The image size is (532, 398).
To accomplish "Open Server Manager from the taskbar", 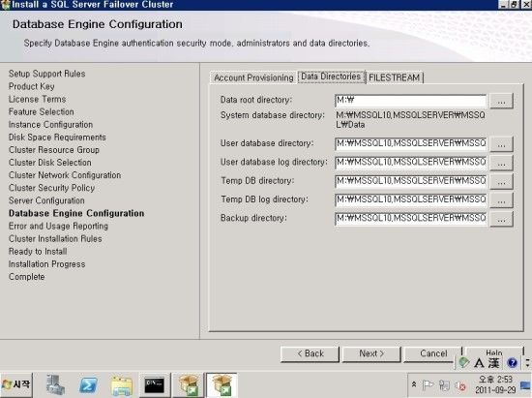I will [54, 385].
